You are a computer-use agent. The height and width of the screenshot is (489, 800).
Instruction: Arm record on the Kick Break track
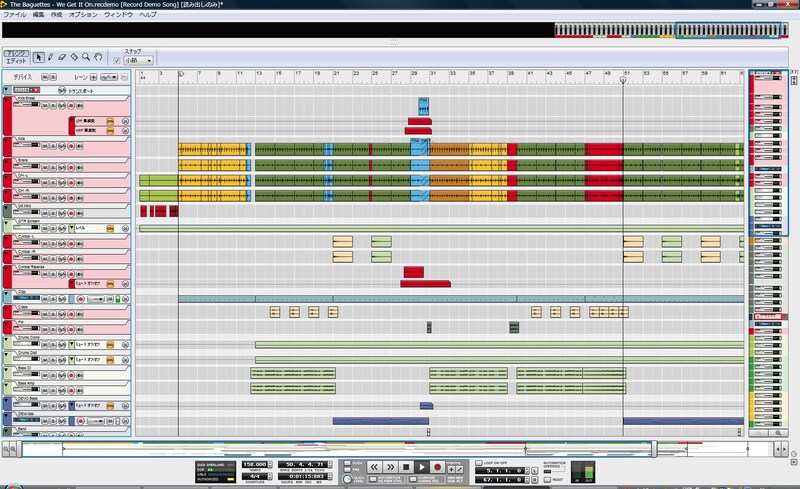71,106
